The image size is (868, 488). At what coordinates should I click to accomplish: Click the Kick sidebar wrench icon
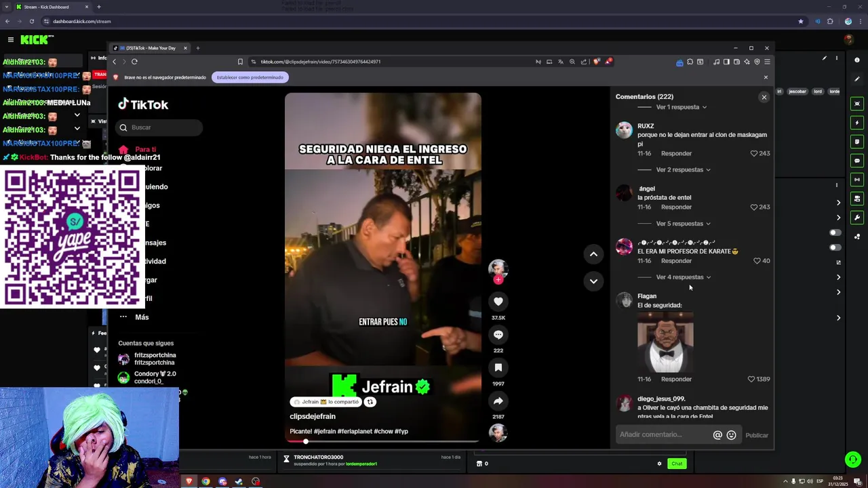tap(857, 218)
